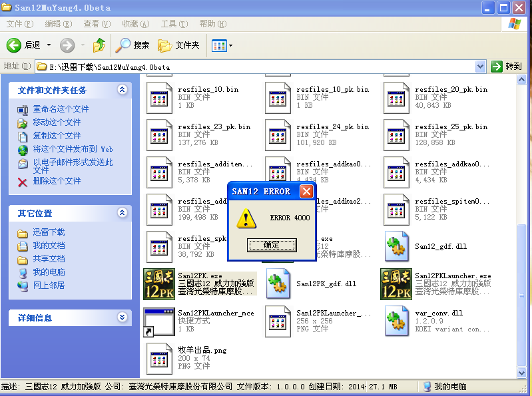The width and height of the screenshot is (532, 396).
Task: Click 删除这个文件 task link
Action: pyautogui.click(x=57, y=181)
